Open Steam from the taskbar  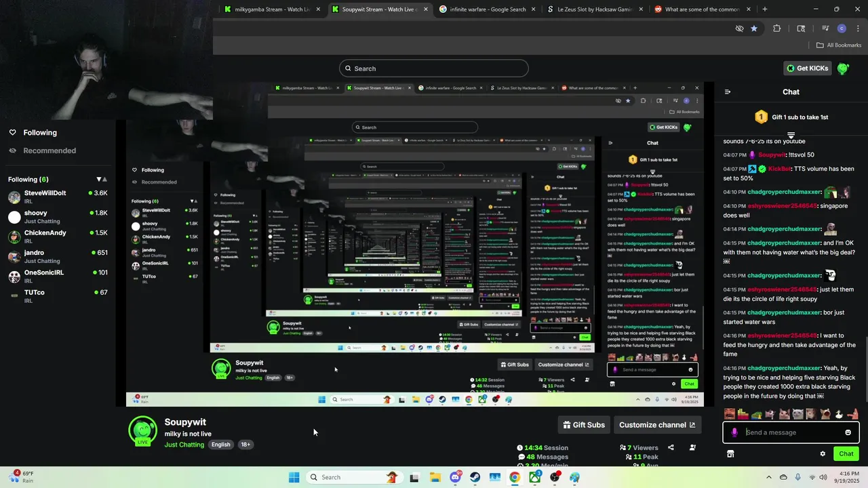click(x=475, y=477)
